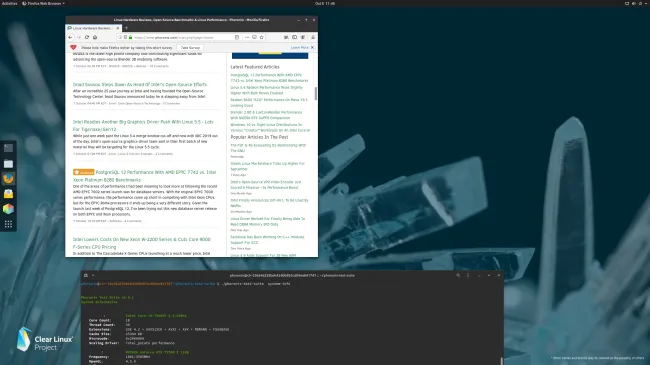Open Firefox library icon
This screenshot has height=365, width=650.
pos(286,37)
